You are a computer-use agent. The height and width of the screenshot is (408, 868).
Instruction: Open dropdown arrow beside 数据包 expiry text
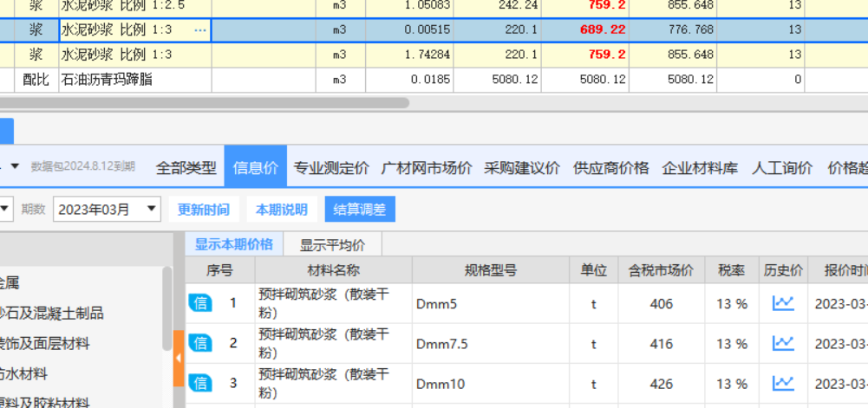[15, 166]
